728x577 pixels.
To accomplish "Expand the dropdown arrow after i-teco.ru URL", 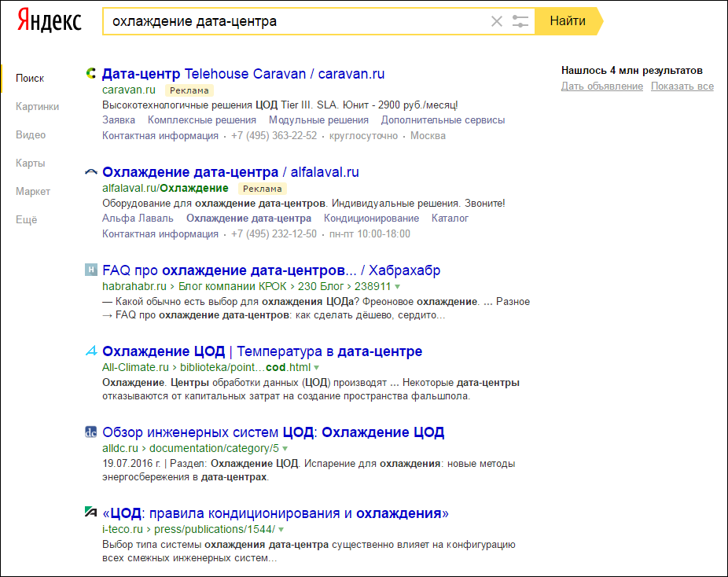I will tap(281, 528).
